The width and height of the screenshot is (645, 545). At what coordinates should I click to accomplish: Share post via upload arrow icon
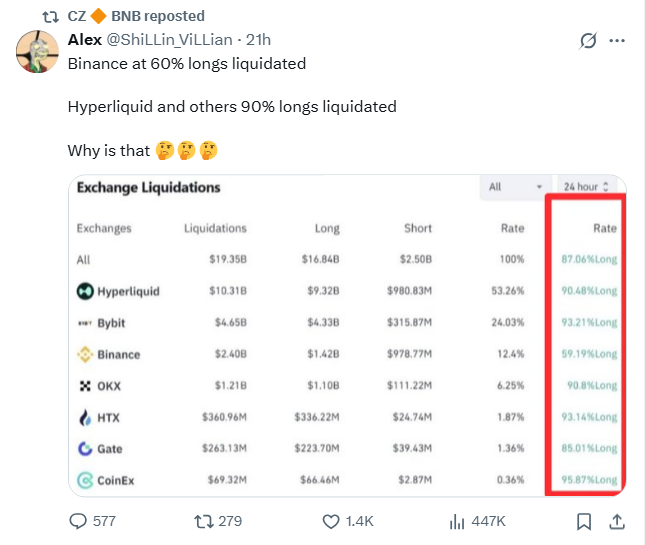tap(617, 521)
